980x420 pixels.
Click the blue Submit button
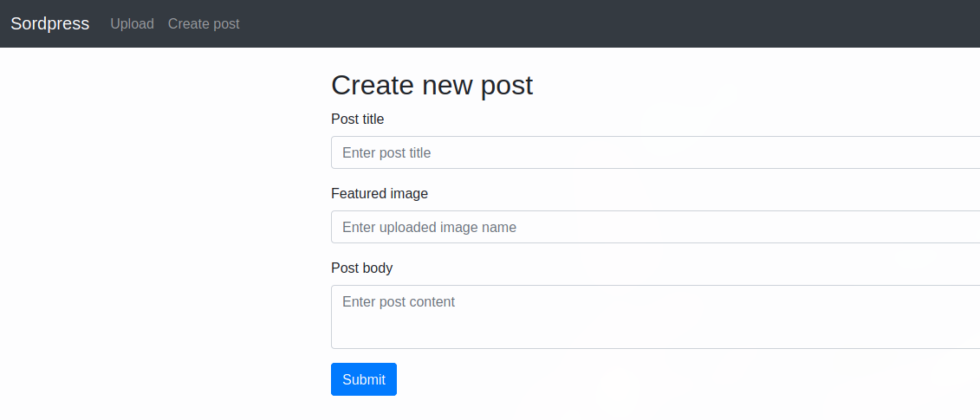point(364,379)
